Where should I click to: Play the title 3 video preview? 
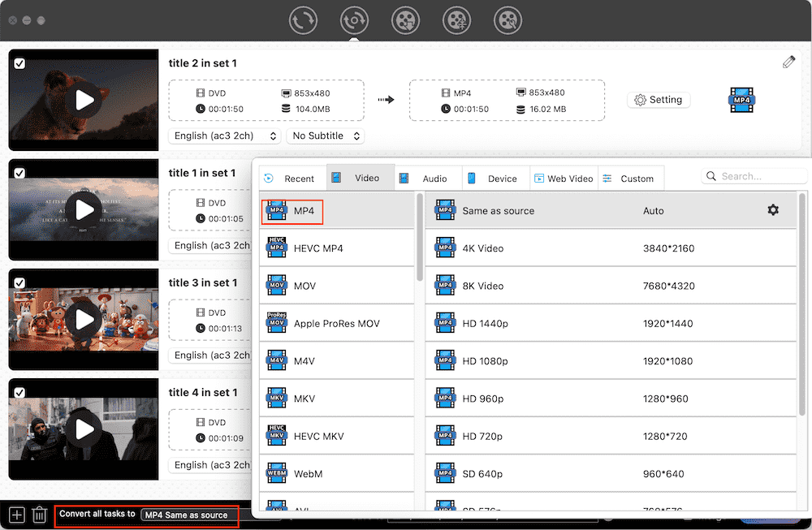[84, 319]
